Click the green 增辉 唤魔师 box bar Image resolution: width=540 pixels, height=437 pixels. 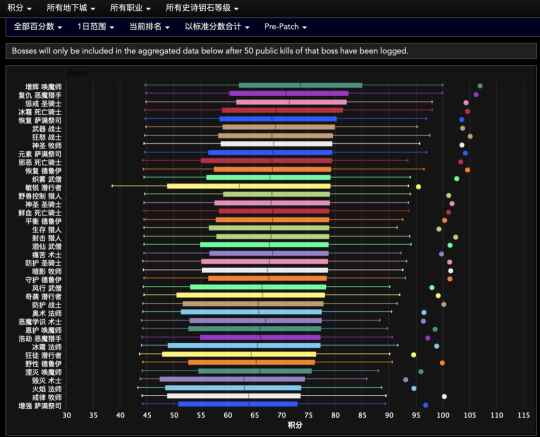tap(301, 85)
